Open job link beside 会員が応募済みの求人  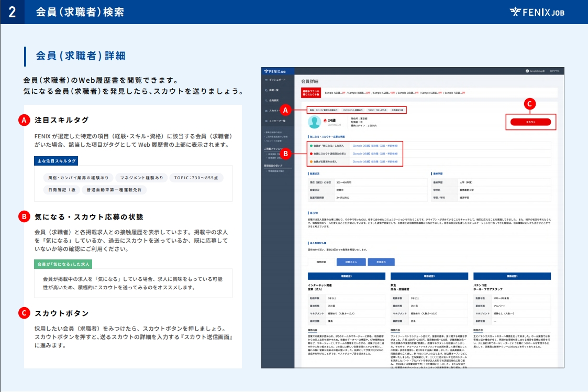tap(375, 162)
